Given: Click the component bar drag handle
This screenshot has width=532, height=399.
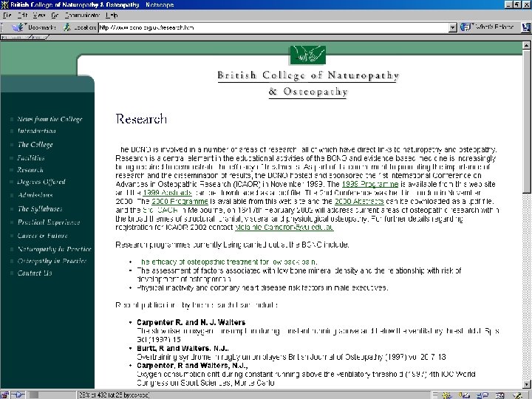Looking at the screenshot, I should (x=435, y=395).
